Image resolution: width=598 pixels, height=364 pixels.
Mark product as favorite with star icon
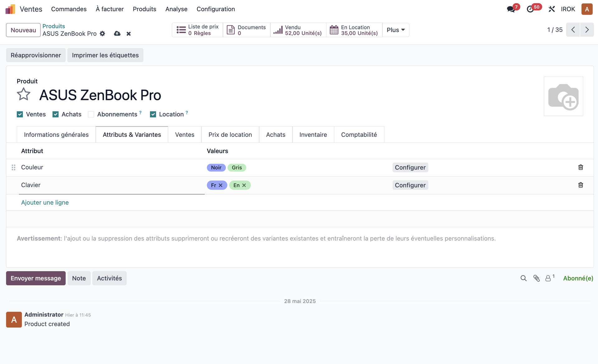24,94
